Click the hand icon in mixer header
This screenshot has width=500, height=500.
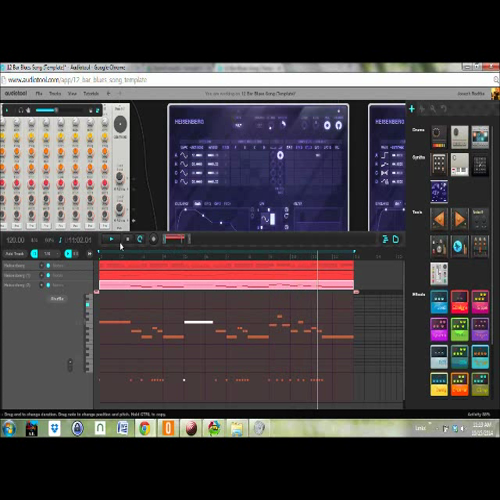[28, 110]
